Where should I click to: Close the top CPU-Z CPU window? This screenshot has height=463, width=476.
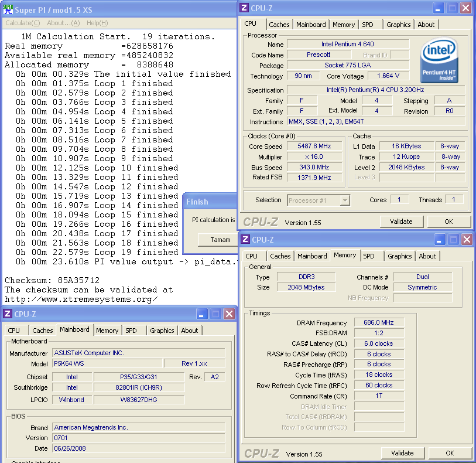coord(465,8)
